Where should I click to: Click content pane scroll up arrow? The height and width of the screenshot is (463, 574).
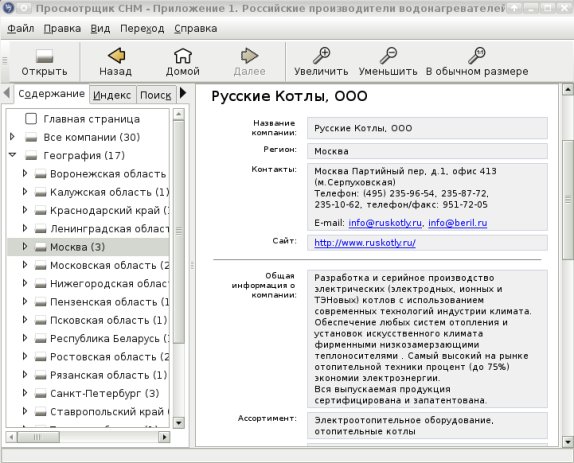point(568,89)
